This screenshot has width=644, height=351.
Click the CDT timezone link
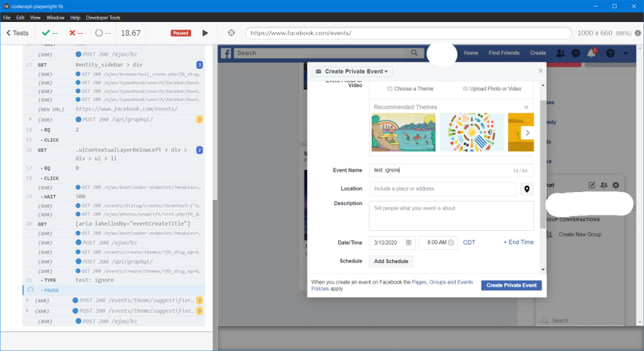click(469, 243)
